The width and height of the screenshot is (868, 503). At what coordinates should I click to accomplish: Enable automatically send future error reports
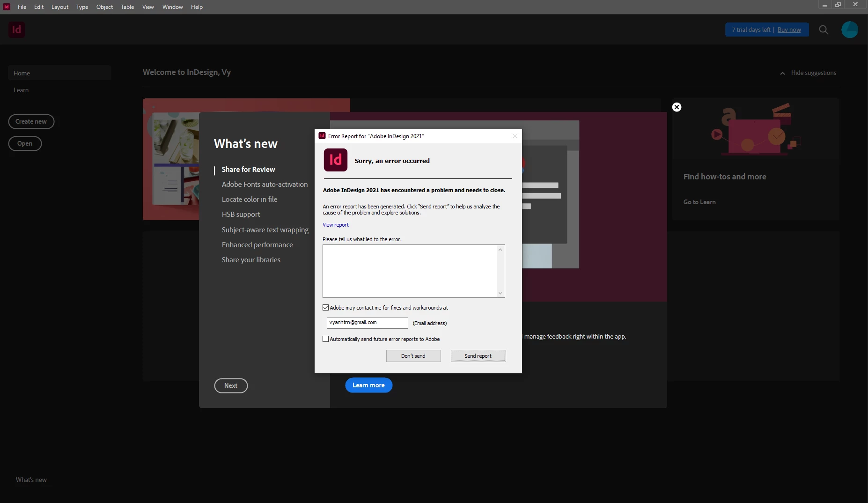325,339
